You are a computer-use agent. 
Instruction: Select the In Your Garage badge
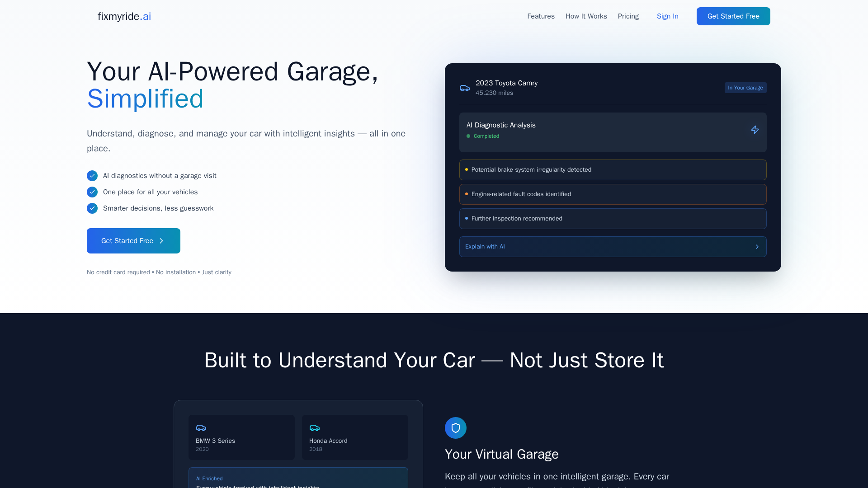coord(745,88)
